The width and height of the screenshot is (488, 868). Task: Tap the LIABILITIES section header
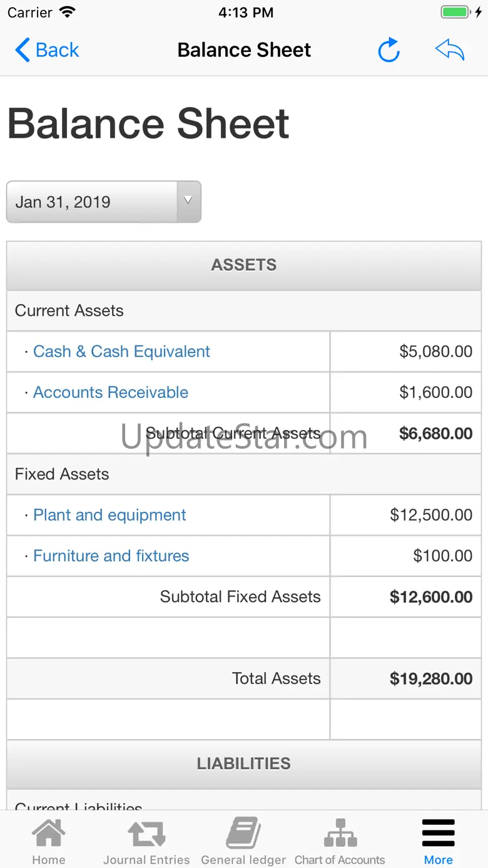tap(244, 763)
